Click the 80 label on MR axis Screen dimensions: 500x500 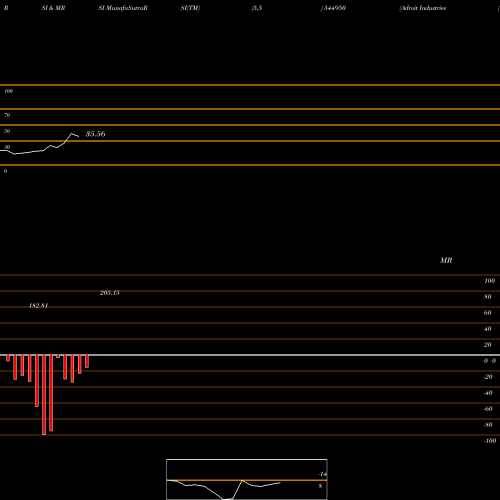(488, 297)
